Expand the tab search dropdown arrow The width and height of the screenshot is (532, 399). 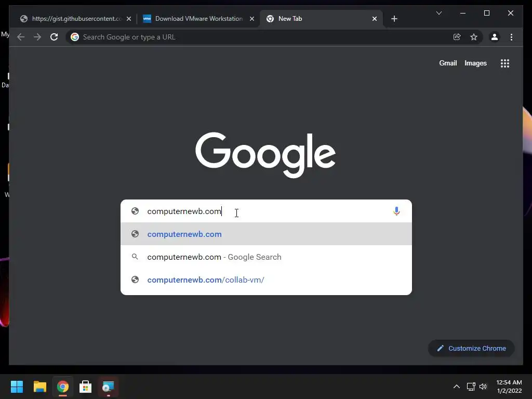[x=438, y=13]
